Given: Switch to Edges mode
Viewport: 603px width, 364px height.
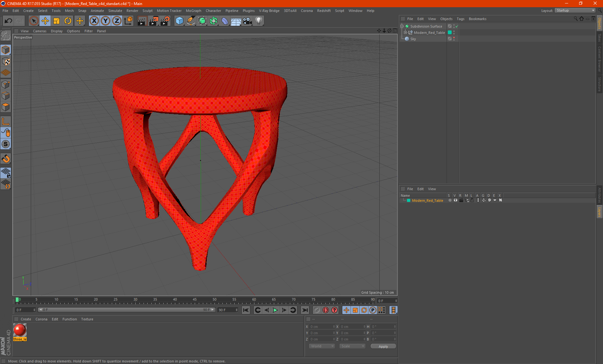Looking at the screenshot, I should coord(6,96).
